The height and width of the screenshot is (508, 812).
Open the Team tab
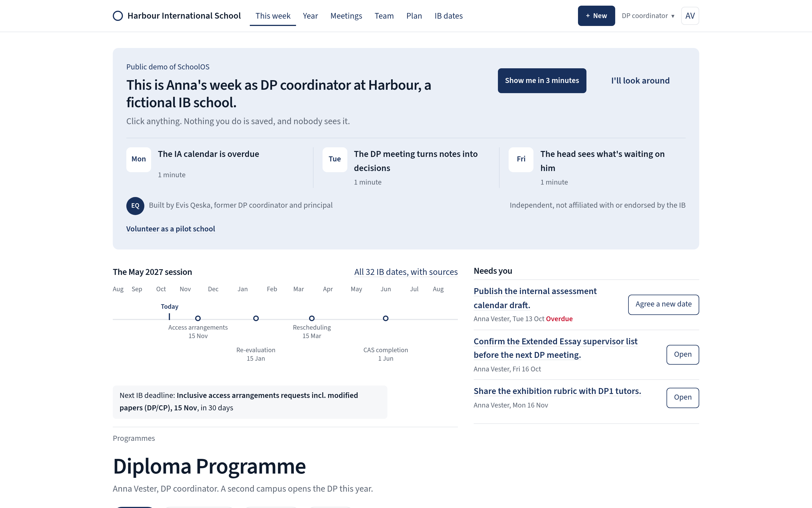[x=384, y=16]
